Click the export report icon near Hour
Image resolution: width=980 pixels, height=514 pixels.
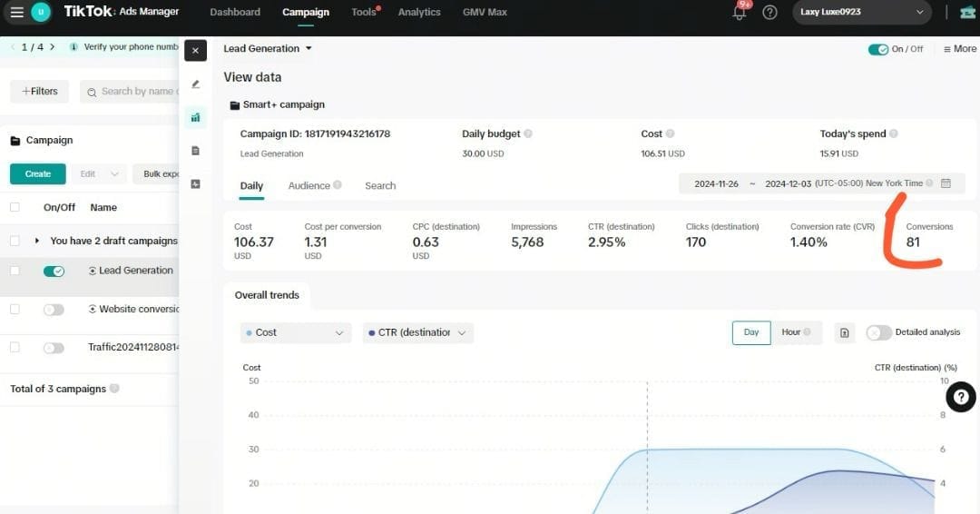coord(845,332)
